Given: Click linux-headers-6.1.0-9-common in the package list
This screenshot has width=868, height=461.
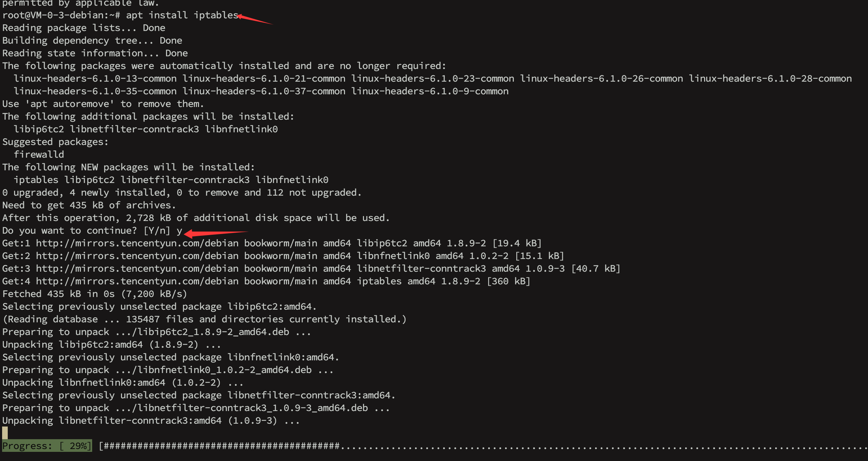Looking at the screenshot, I should [x=430, y=91].
